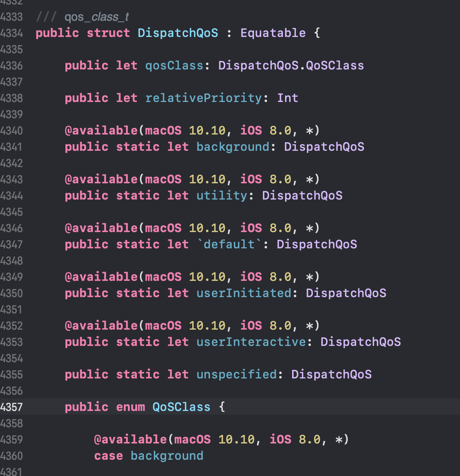Click the DispatchQoS type on line 4344
The height and width of the screenshot is (476, 460).
302,195
